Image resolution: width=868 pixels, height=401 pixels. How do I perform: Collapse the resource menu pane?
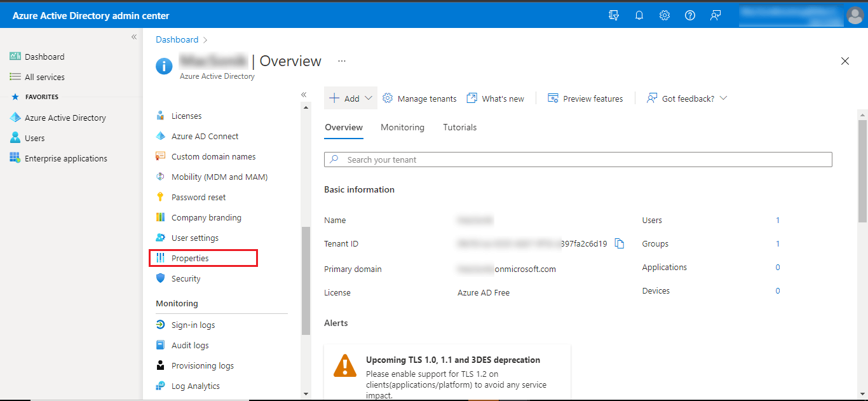click(x=304, y=95)
